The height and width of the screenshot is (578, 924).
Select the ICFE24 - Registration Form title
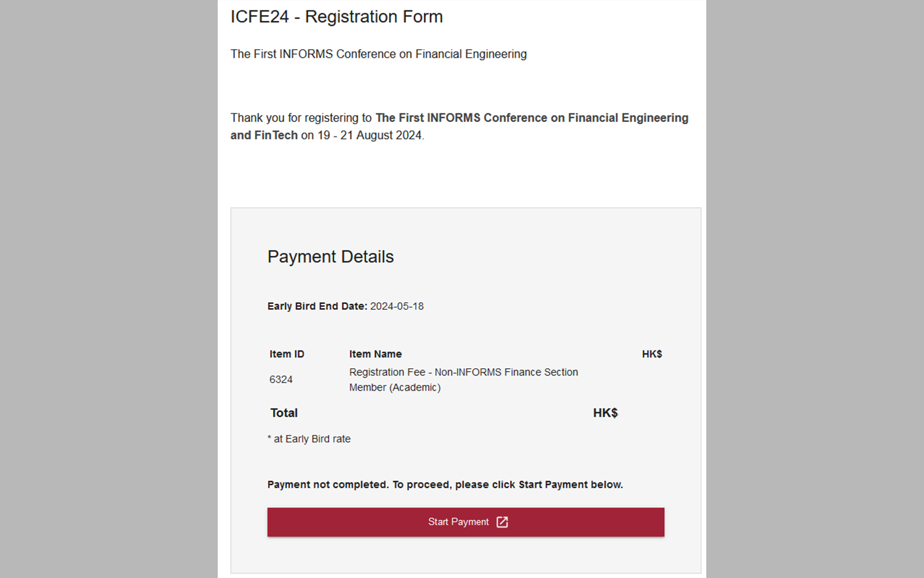click(x=337, y=17)
